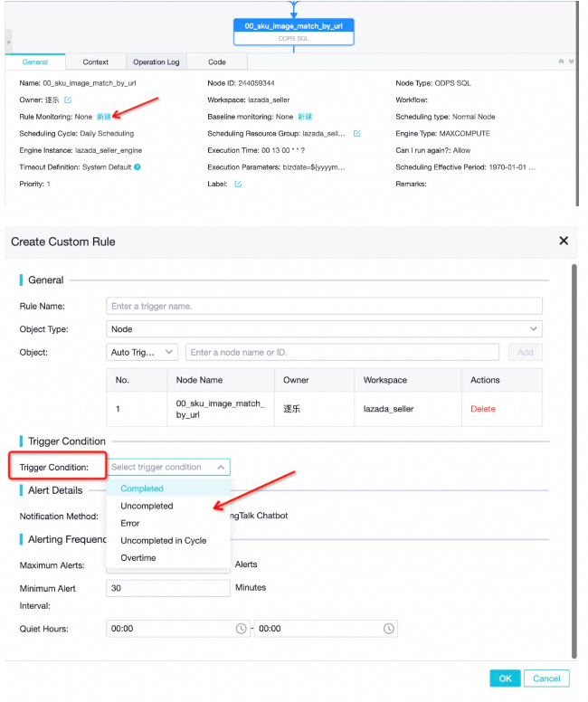
Task: Click the new rule link next to Rule Monitoring
Action: [104, 117]
